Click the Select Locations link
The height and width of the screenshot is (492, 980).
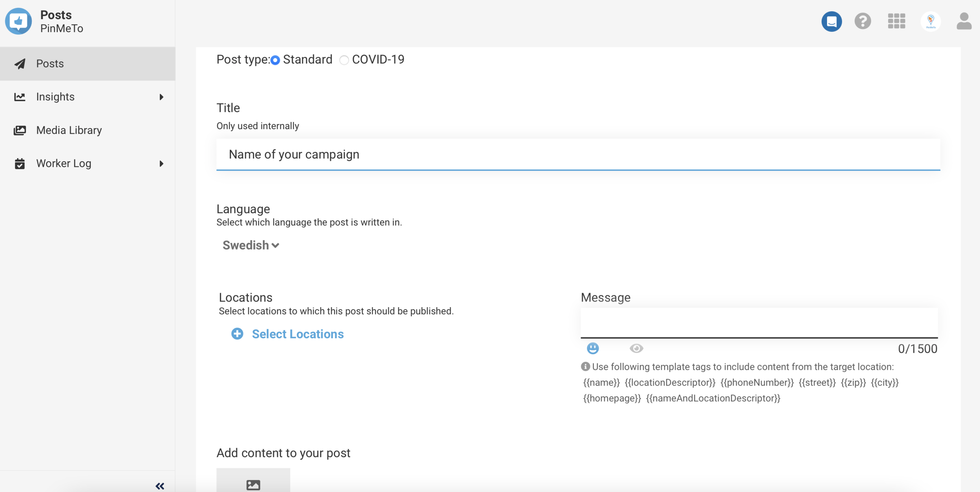pos(298,334)
